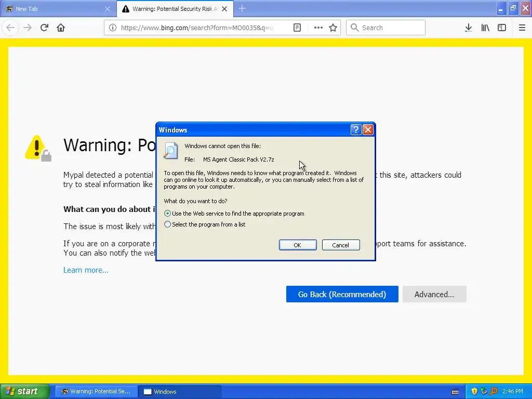Close the New Tab tab

point(108,9)
